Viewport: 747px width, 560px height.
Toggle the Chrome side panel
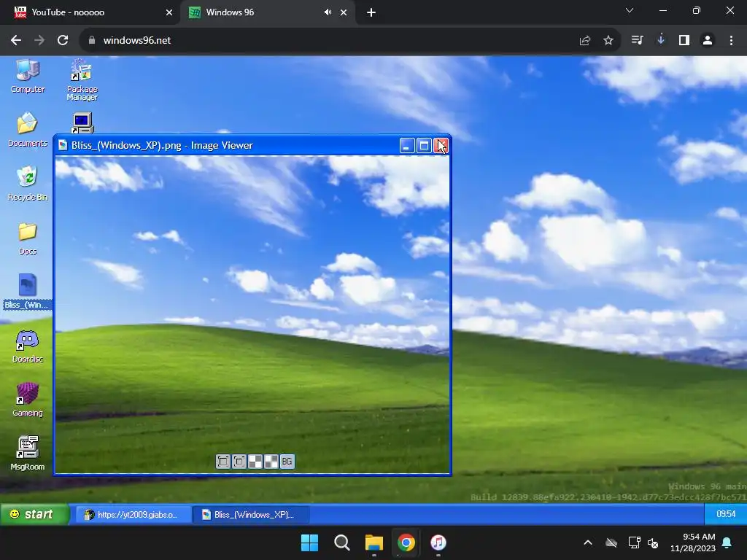click(684, 41)
